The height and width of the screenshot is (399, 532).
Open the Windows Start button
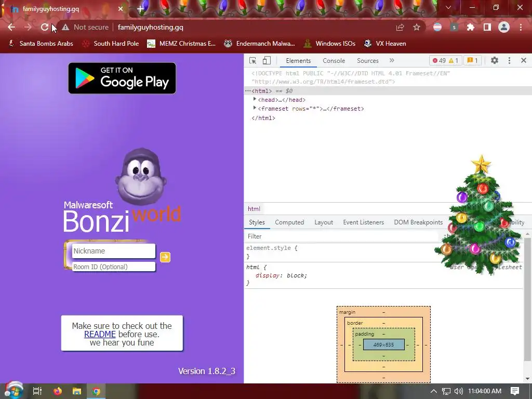pyautogui.click(x=14, y=391)
